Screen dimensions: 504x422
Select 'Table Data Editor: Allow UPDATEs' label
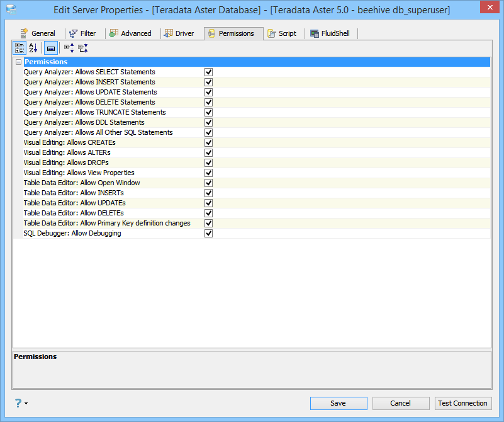75,203
